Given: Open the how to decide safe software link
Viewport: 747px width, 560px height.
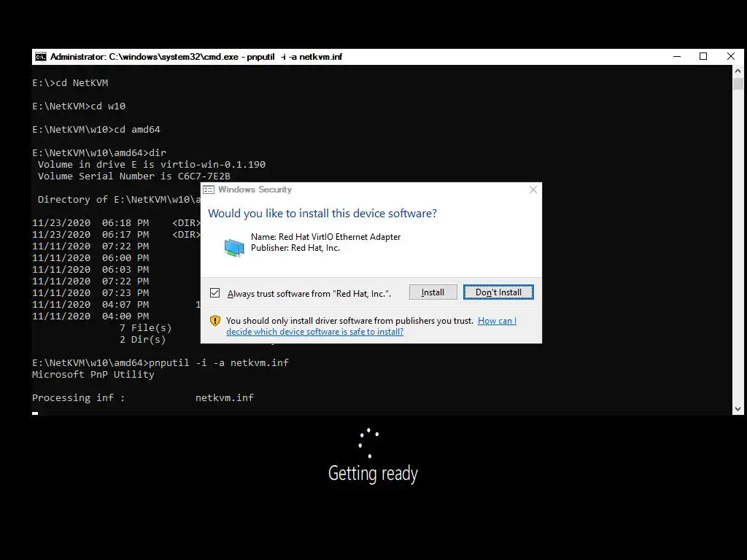Looking at the screenshot, I should click(371, 326).
